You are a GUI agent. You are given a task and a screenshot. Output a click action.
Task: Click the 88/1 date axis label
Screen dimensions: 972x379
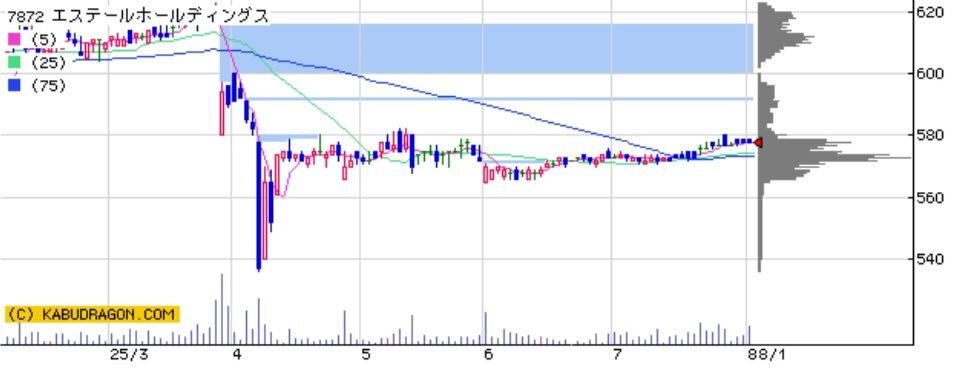coord(767,354)
